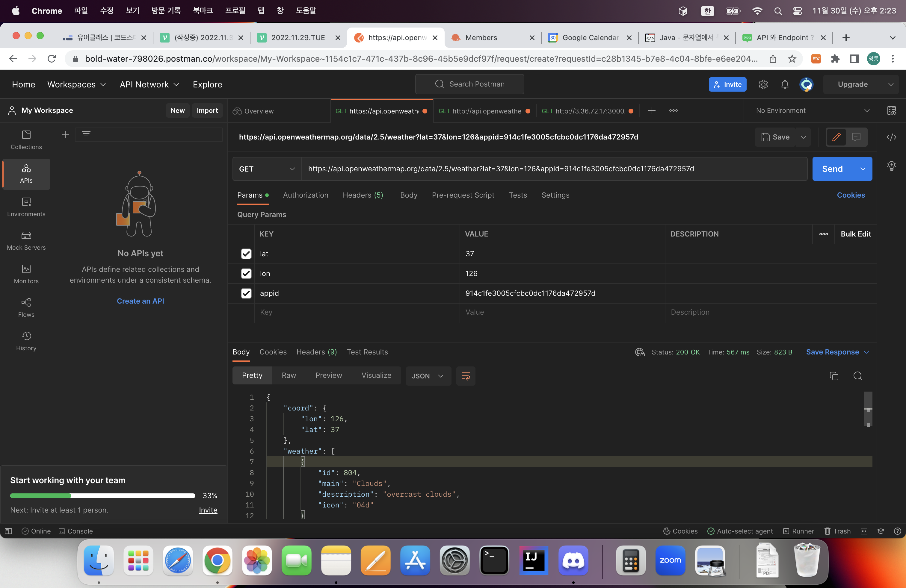Open Save Response dropdown

tap(837, 352)
